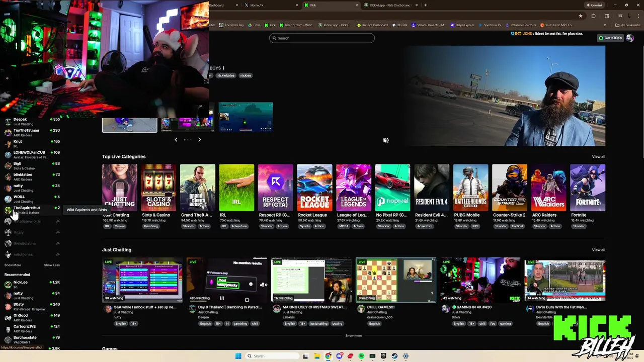The image size is (644, 362).
Task: Open the KickBot Dashboard bookmark
Action: 372,25
